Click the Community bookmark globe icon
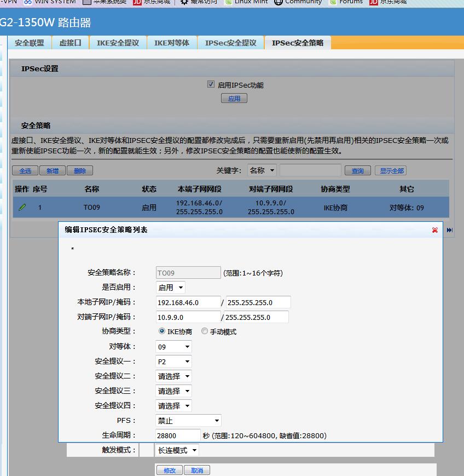The width and height of the screenshot is (464, 476). [x=278, y=2]
